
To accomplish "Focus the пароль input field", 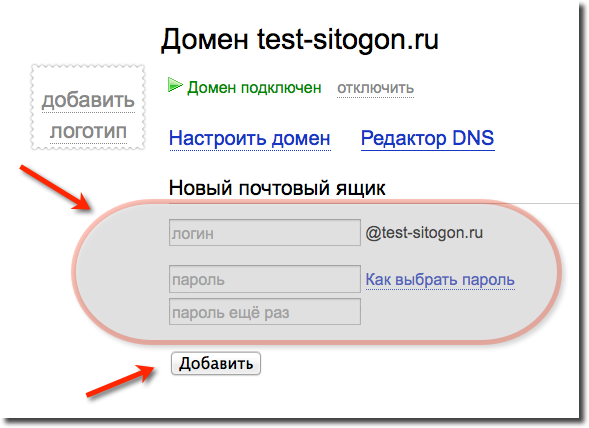I will tap(265, 279).
